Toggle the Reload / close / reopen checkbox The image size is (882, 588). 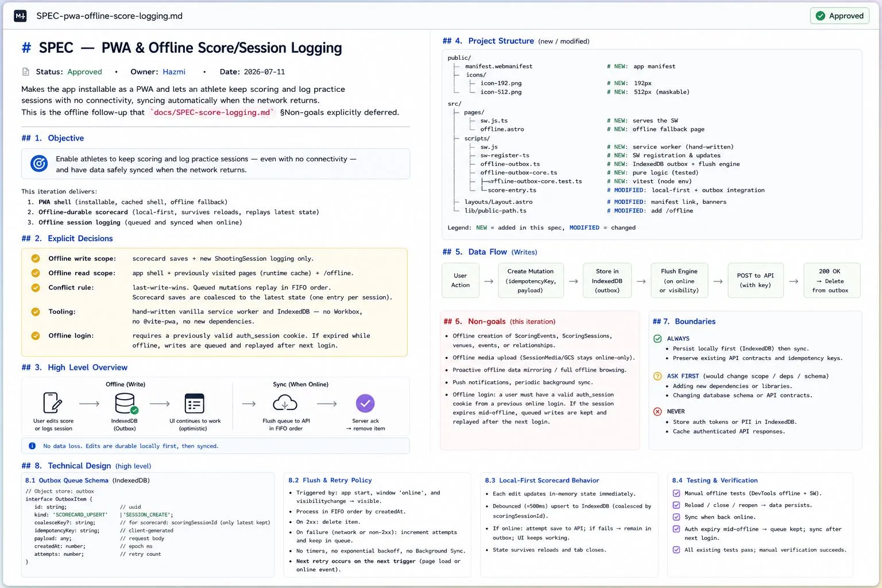coord(676,505)
